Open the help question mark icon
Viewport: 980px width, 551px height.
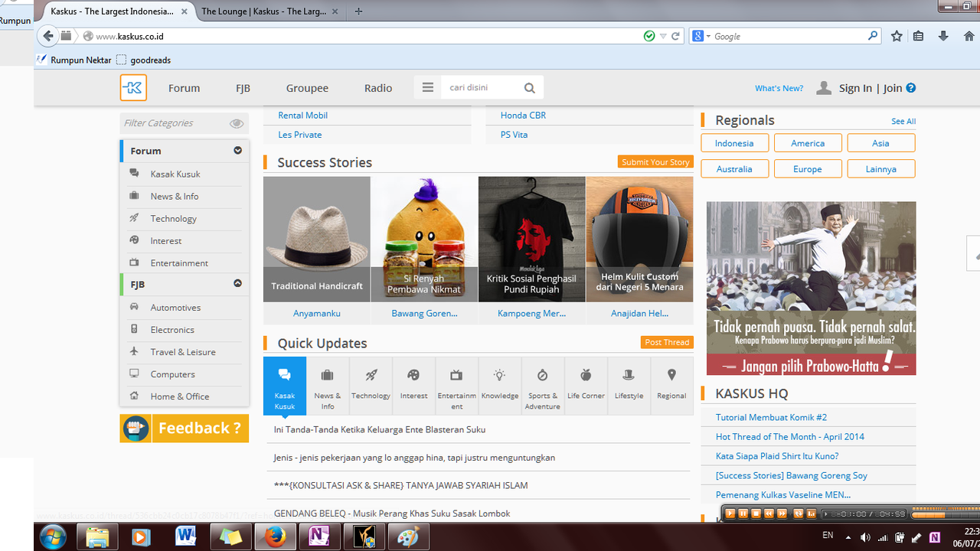click(911, 88)
